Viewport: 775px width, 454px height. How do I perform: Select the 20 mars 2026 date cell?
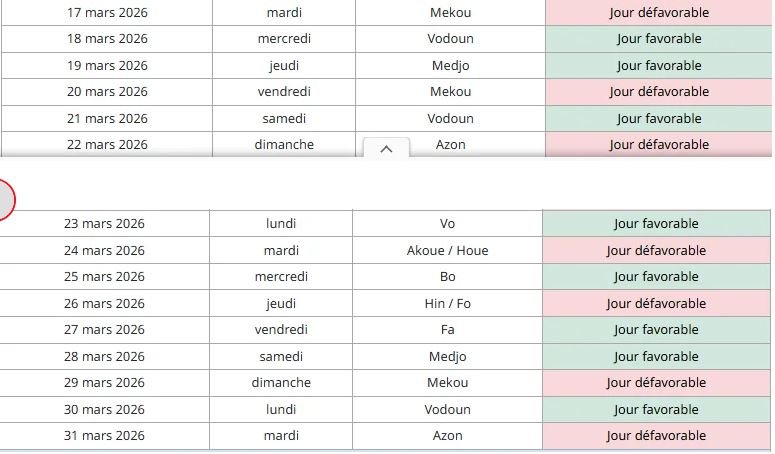click(106, 92)
